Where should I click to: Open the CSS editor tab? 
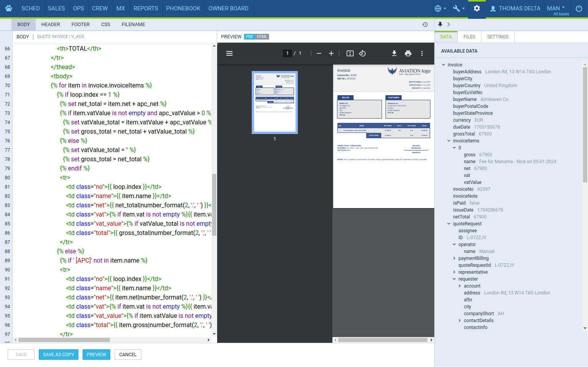click(106, 25)
